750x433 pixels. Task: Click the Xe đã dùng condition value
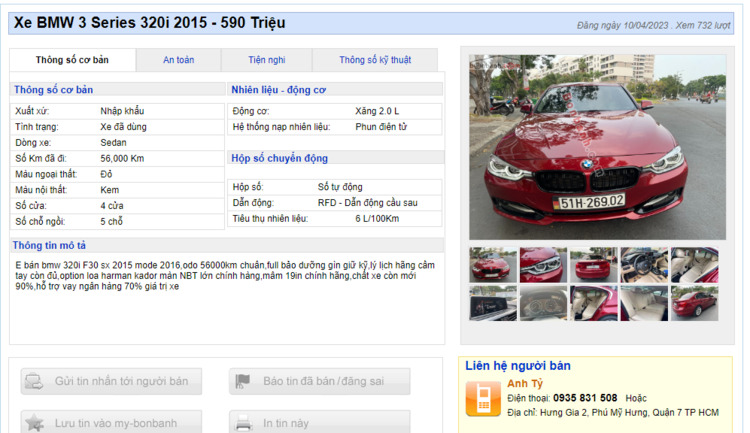pos(123,127)
